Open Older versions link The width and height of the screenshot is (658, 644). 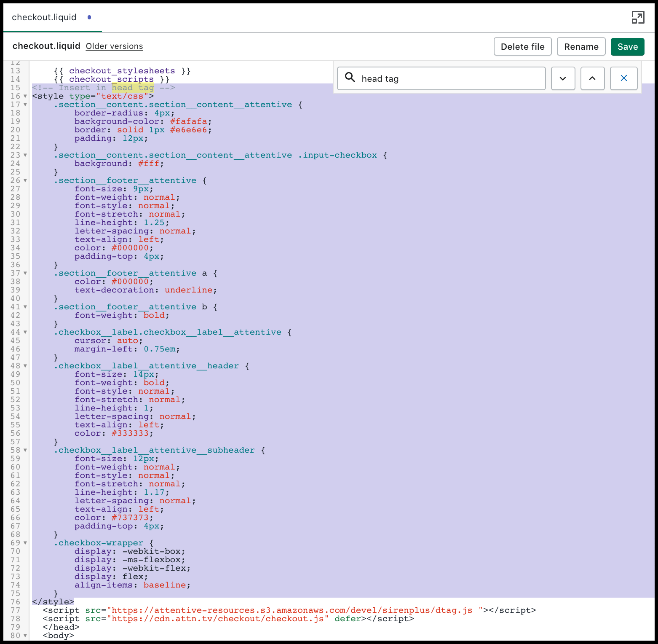tap(114, 46)
